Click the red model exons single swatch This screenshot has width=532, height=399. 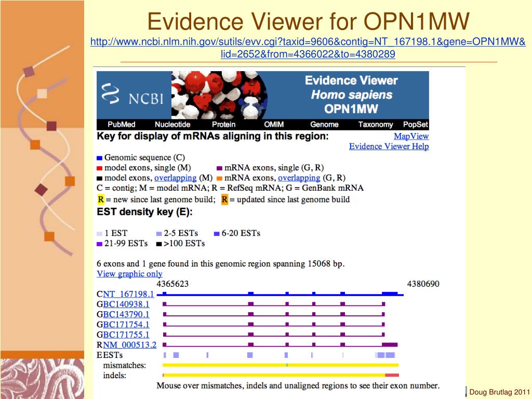click(x=99, y=168)
